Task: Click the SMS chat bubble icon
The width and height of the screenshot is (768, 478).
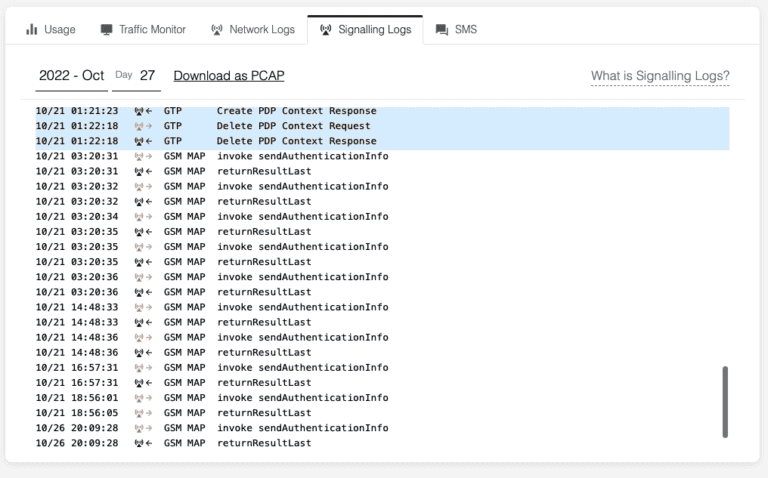Action: tap(441, 30)
